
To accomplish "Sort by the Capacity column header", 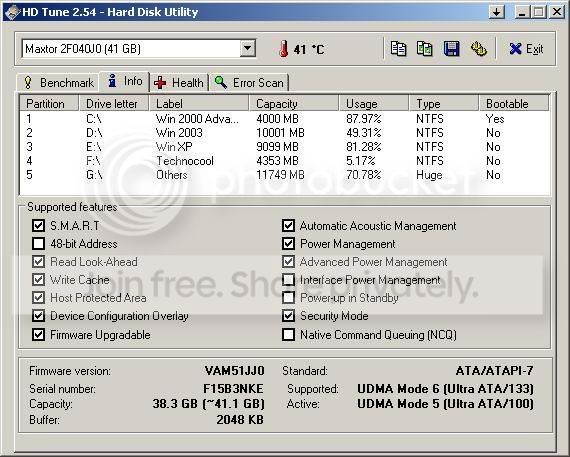I will [294, 104].
